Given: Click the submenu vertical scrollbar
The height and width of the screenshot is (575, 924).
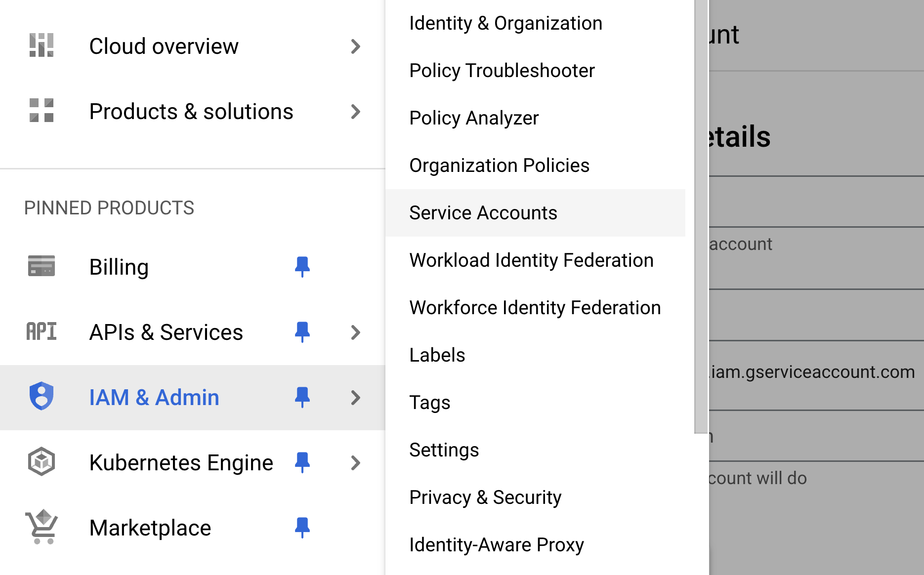Looking at the screenshot, I should [701, 216].
